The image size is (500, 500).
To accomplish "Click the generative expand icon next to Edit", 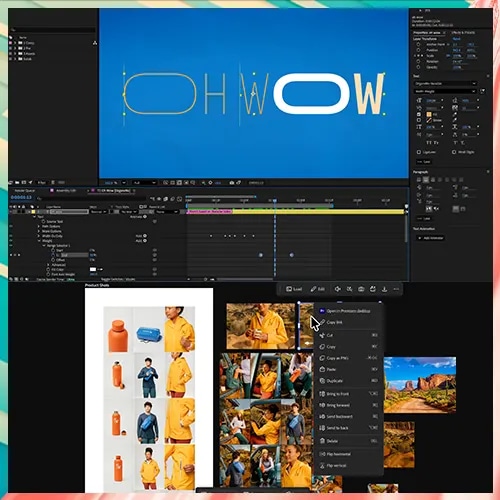I will (337, 289).
